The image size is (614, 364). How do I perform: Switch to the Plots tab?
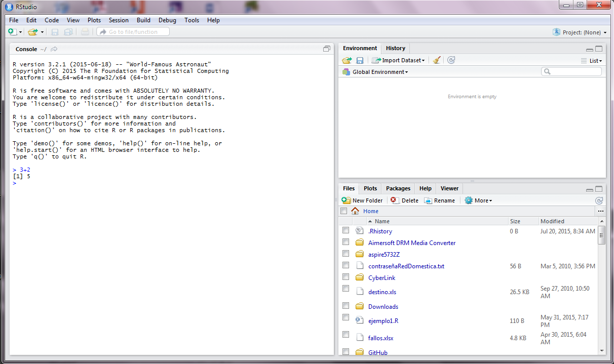pyautogui.click(x=370, y=188)
